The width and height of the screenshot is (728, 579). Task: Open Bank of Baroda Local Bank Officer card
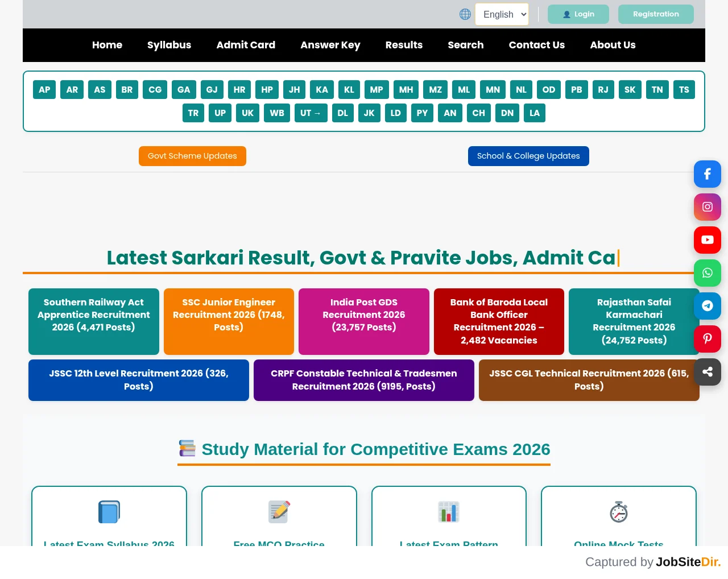click(499, 321)
